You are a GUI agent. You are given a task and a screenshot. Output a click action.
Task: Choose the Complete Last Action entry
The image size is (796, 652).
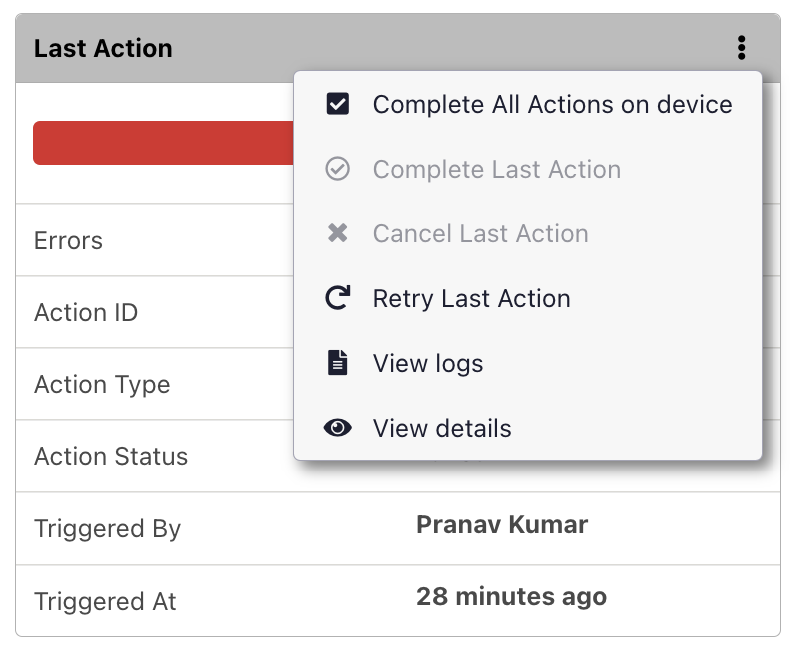point(496,169)
